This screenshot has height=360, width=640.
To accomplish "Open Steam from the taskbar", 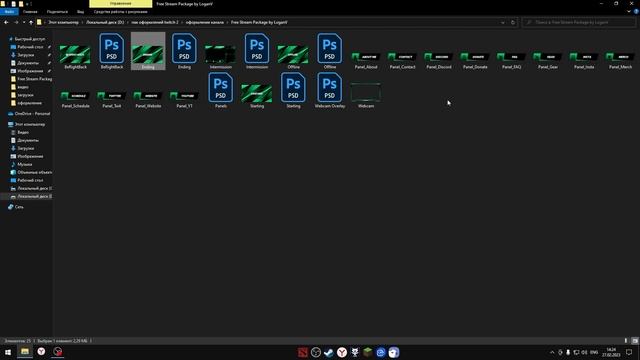I will click(329, 352).
